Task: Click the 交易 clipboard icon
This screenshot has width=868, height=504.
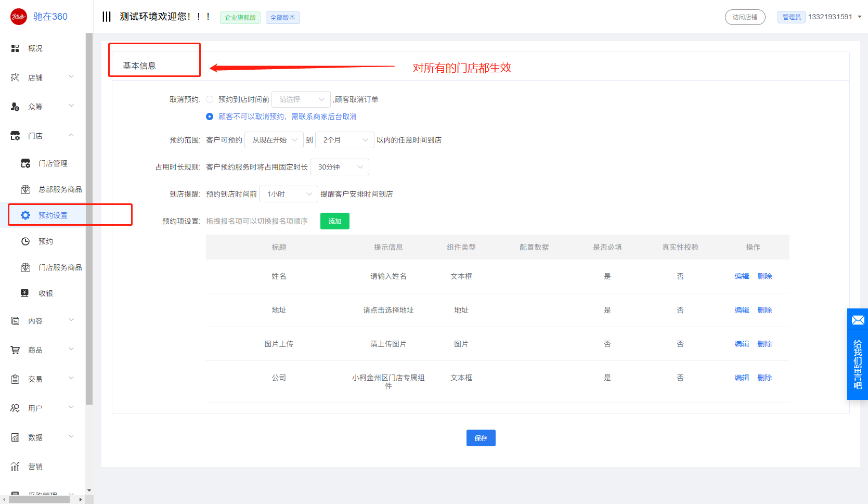Action: pyautogui.click(x=15, y=379)
